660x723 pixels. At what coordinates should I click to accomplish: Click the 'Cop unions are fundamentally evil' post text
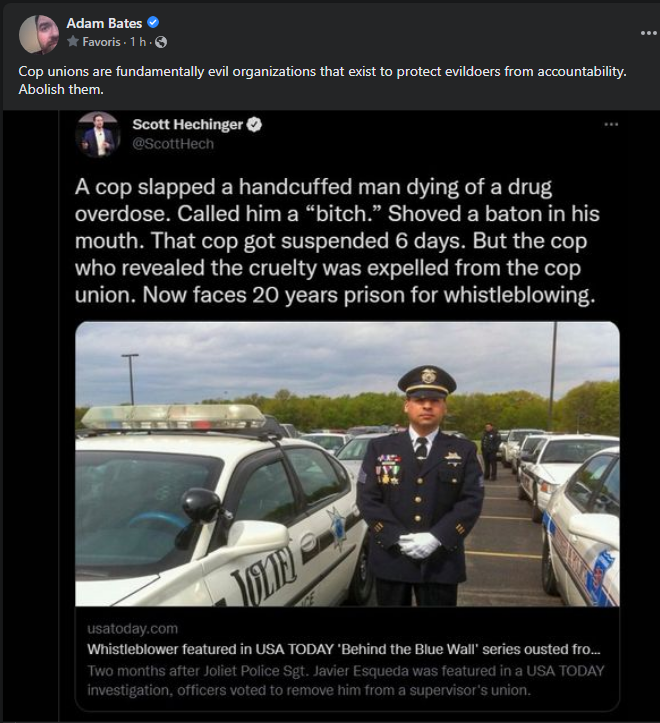322,80
